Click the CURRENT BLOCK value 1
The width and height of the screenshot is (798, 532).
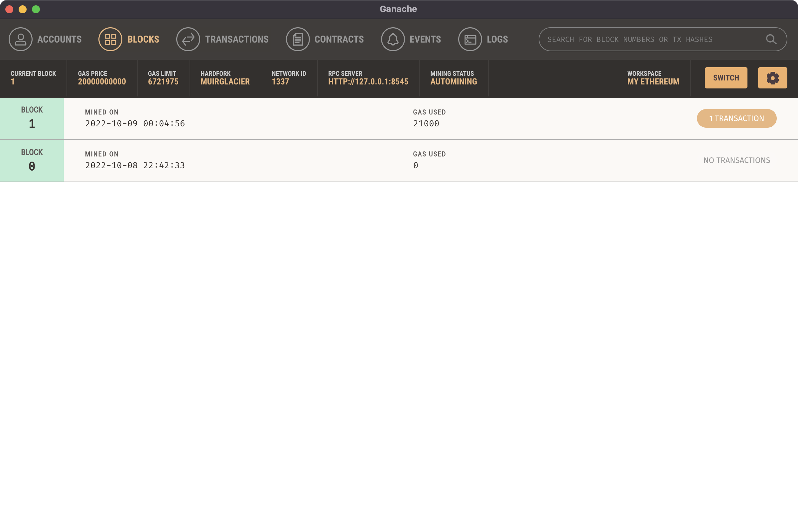(13, 82)
